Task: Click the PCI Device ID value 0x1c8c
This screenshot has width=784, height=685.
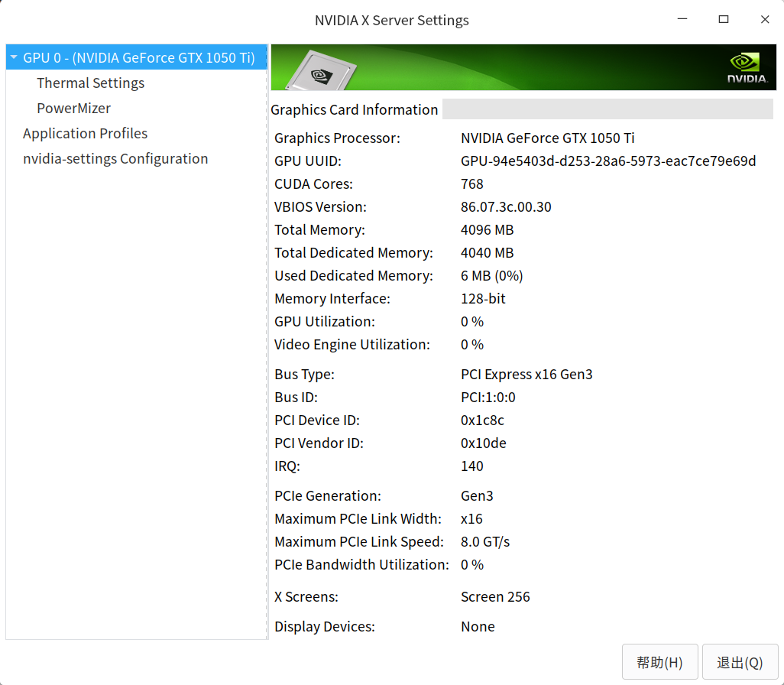Action: (484, 420)
